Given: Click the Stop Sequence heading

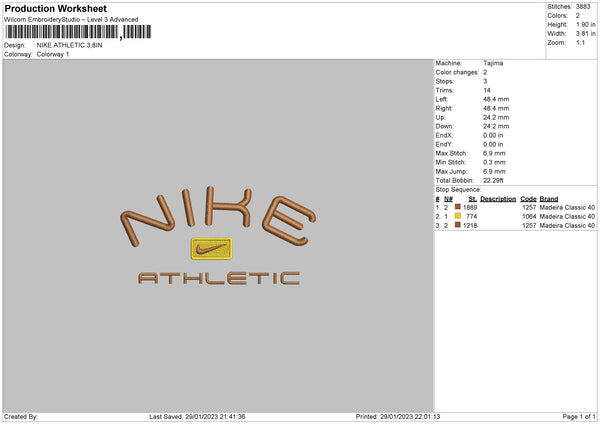Looking at the screenshot, I should point(458,189).
